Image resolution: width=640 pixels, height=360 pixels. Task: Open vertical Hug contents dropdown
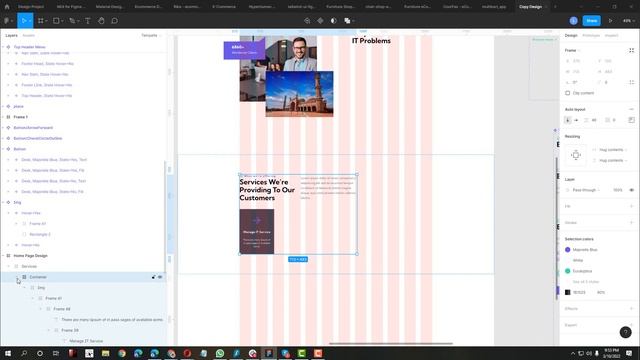(610, 160)
